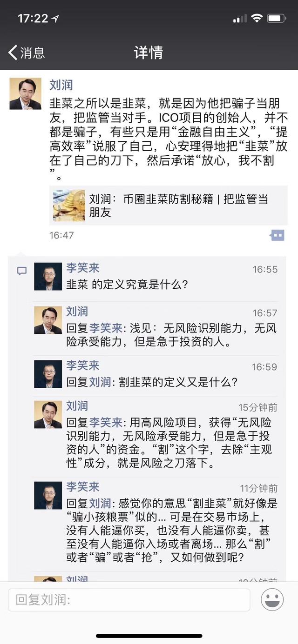
Task: Tap the emoji smiley icon
Action: 272,600
